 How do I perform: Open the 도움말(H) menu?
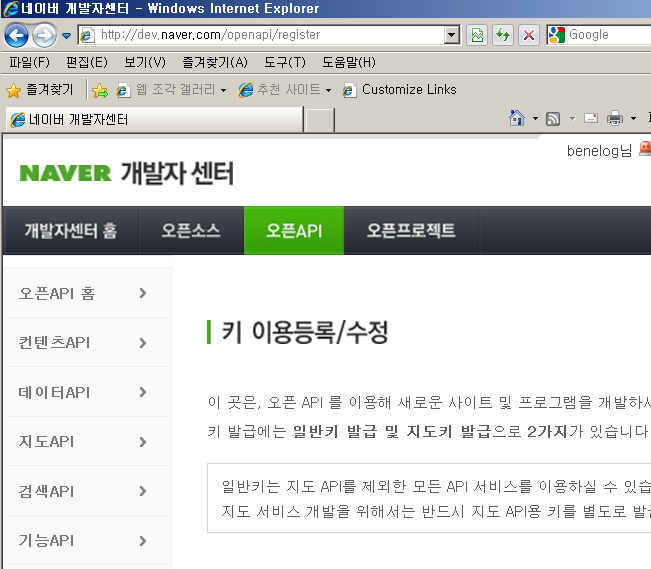coord(349,62)
